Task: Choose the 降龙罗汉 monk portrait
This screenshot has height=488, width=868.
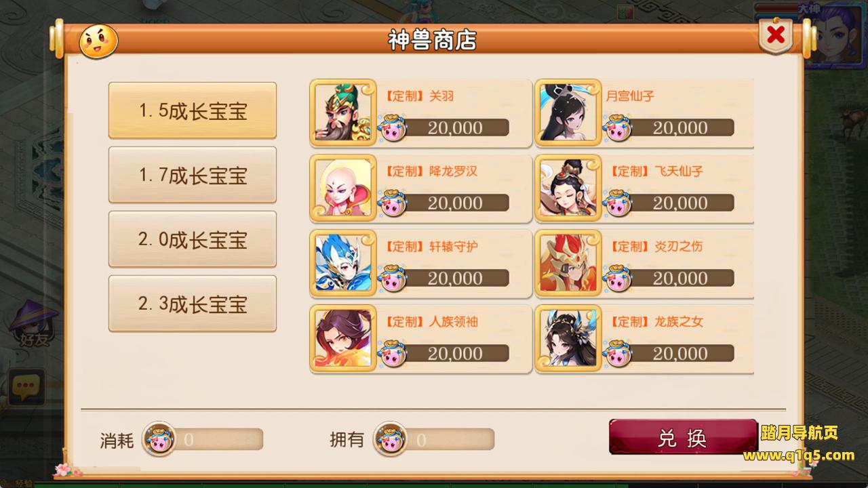Action: point(343,188)
